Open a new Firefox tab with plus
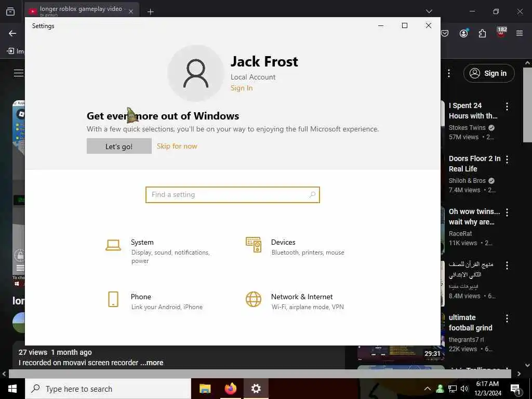This screenshot has height=399, width=532. click(x=150, y=12)
